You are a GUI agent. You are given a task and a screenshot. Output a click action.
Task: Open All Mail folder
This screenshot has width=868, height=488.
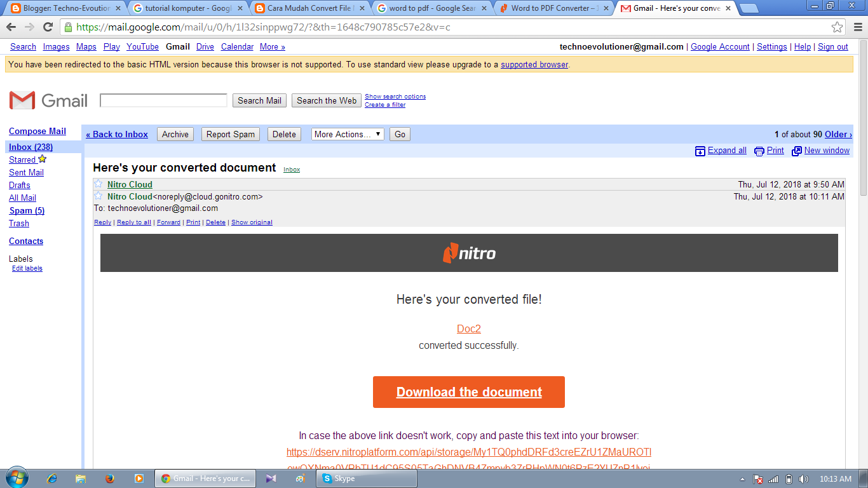click(x=22, y=198)
